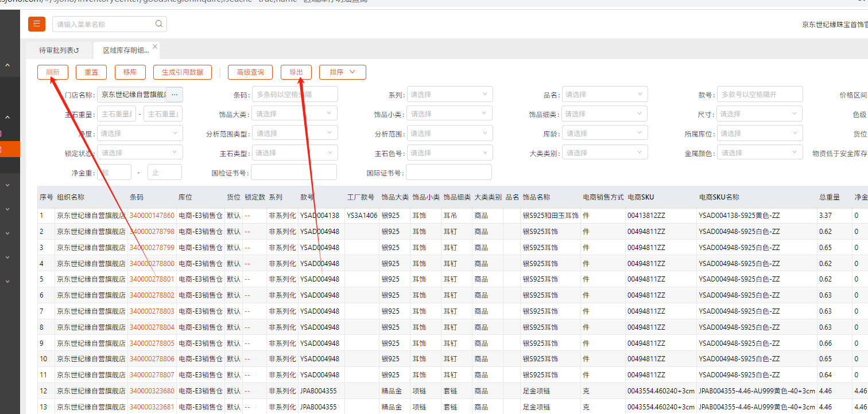Open barcode link 340000147860
Screen dimensions: 868x414
152,216
